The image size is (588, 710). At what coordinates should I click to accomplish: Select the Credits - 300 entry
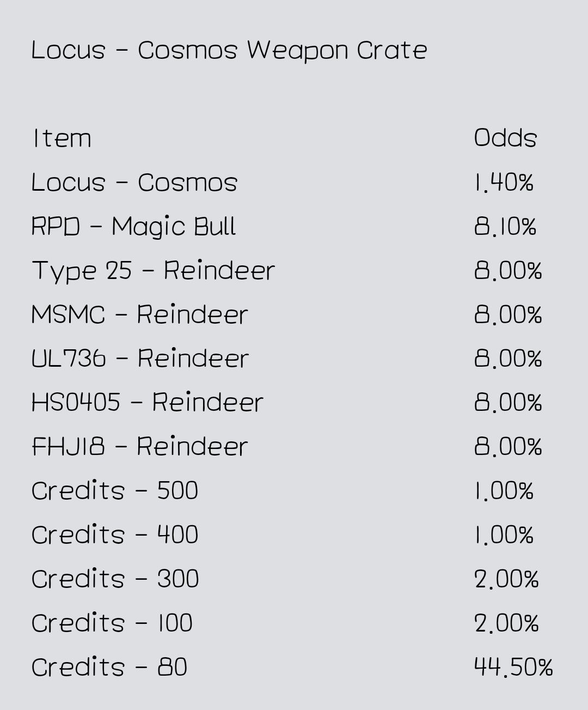(115, 579)
